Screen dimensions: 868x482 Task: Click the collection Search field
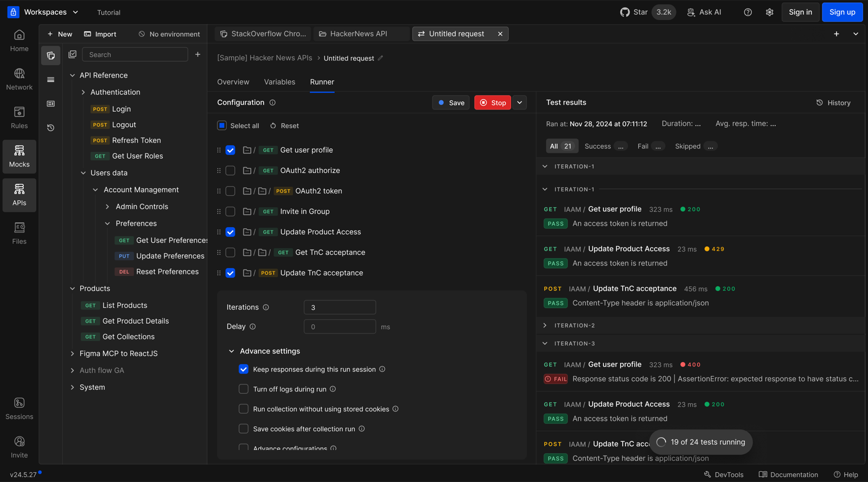pos(135,54)
